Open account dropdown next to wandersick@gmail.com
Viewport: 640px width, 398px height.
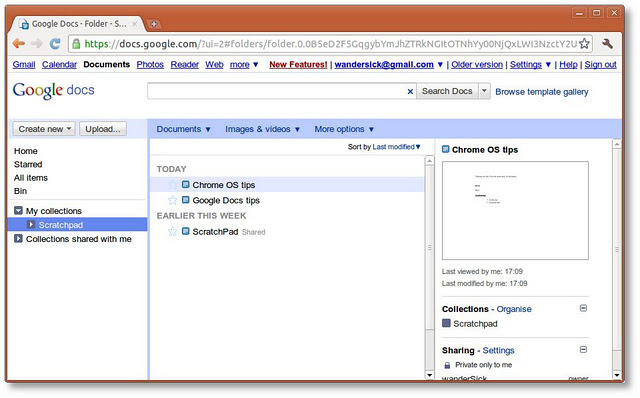tap(440, 64)
